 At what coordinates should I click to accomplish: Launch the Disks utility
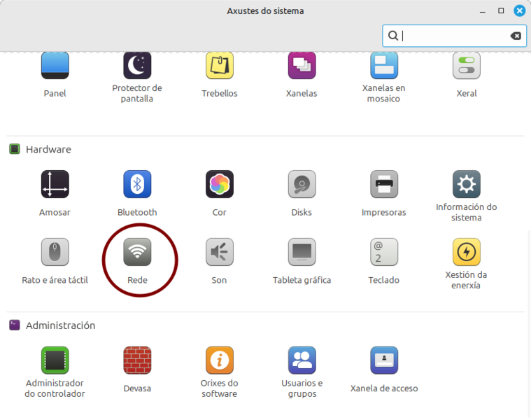click(302, 193)
